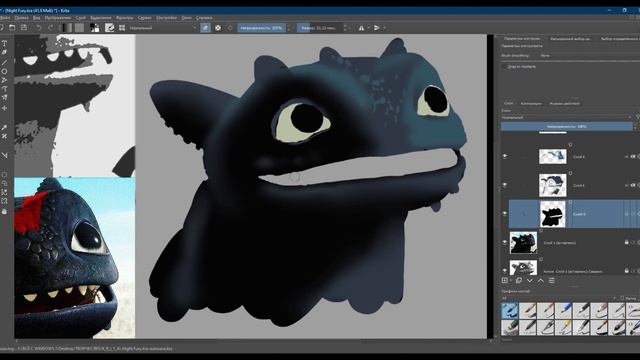Switch to the Tool Options tab
The height and width of the screenshot is (360, 640).
[x=522, y=38]
